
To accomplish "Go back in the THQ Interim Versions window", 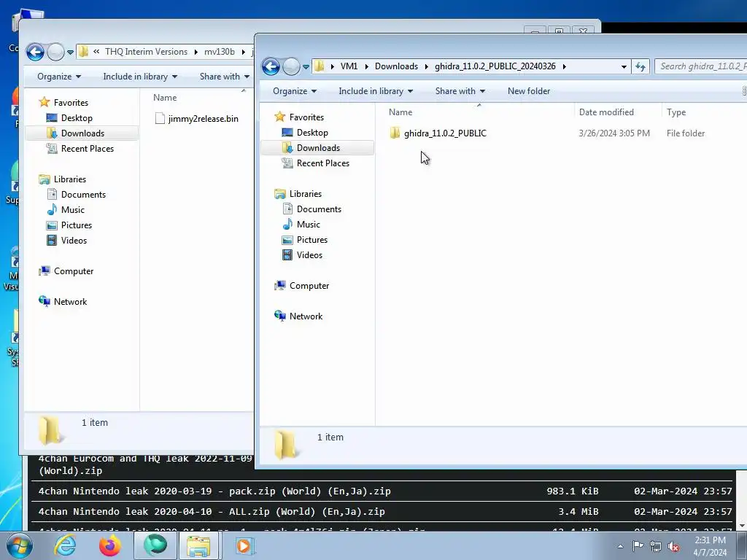I will [x=35, y=52].
